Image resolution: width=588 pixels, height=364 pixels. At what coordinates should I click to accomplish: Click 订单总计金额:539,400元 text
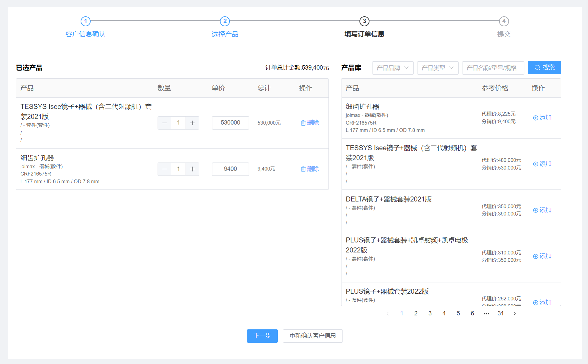pyautogui.click(x=297, y=68)
